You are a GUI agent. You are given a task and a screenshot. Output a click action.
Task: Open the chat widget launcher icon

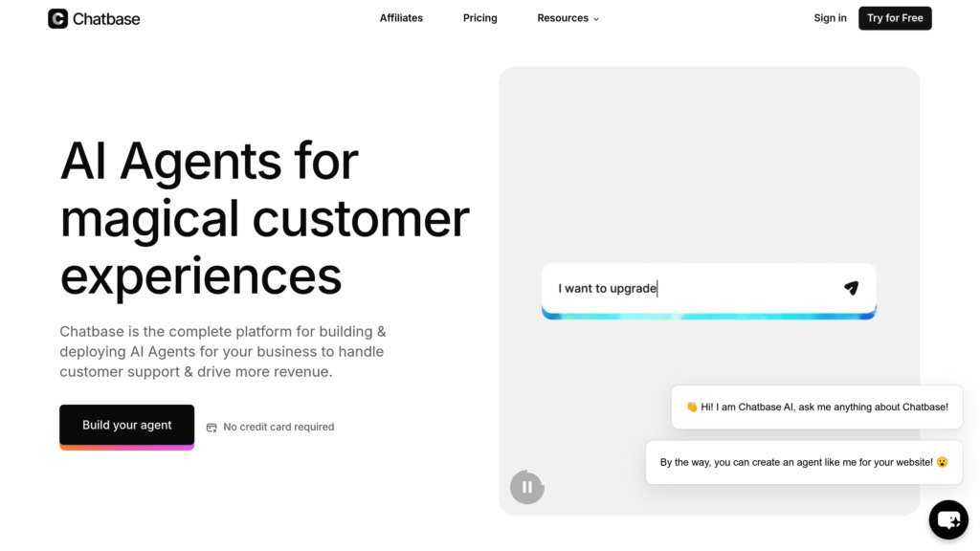click(x=948, y=519)
